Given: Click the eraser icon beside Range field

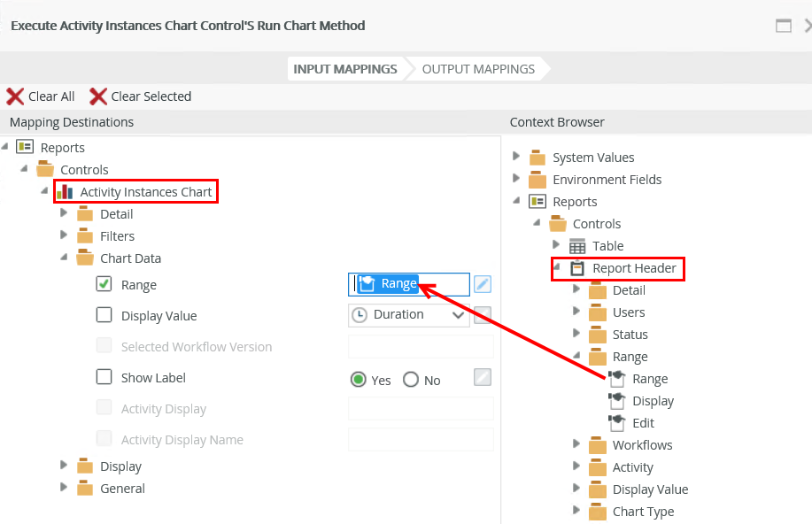Looking at the screenshot, I should [x=482, y=284].
